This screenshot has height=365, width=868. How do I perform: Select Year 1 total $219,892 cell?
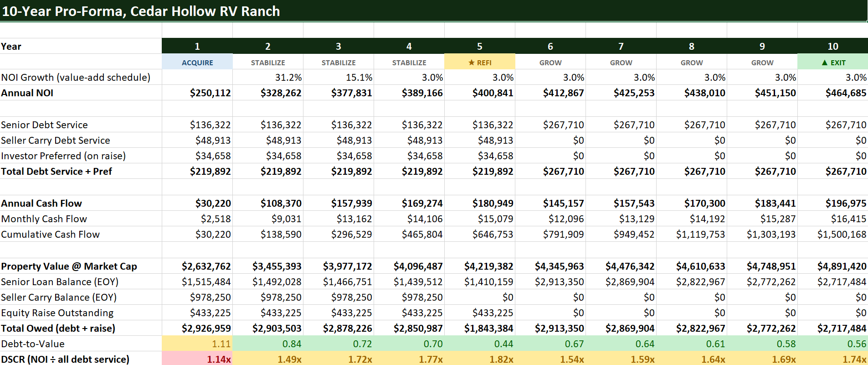197,172
